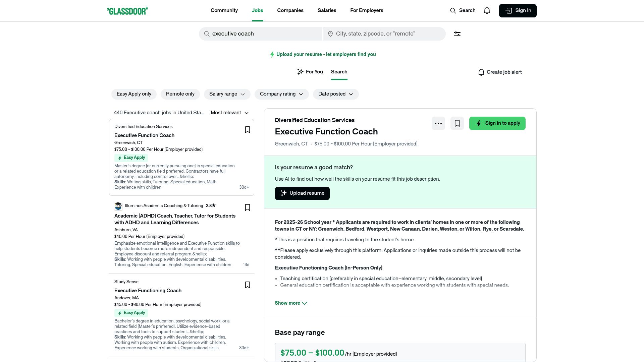Bookmark the Executive Function Coach listing card

click(x=248, y=130)
